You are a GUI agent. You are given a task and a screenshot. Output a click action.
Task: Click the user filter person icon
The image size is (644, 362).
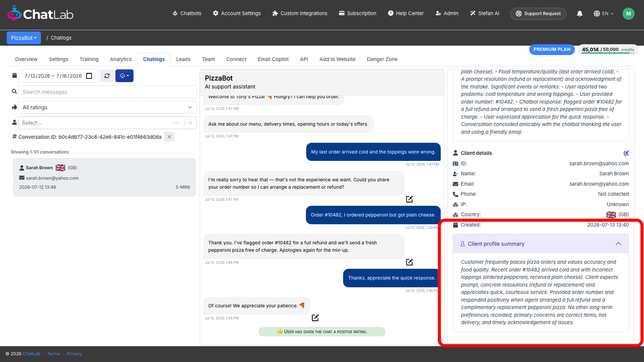coord(14,123)
